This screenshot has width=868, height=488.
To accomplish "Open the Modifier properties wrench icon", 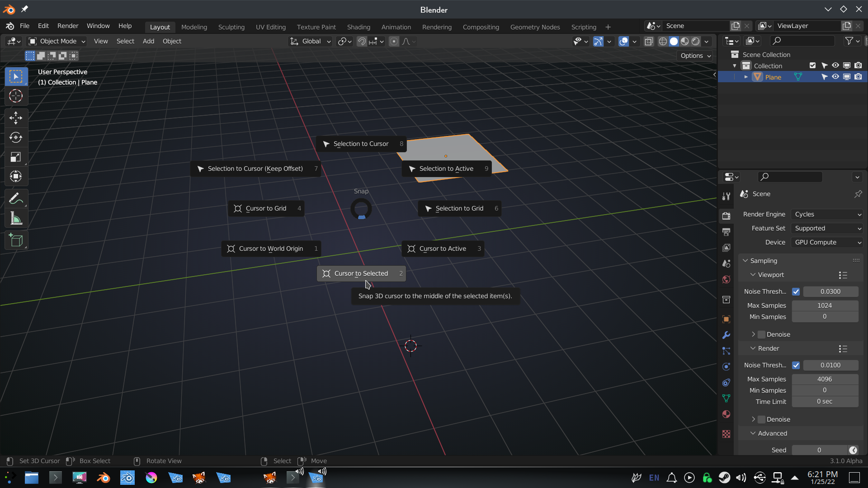I will (x=726, y=335).
